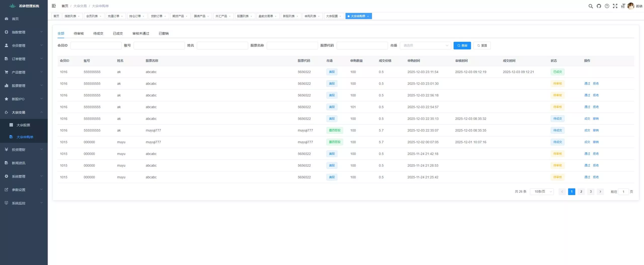Go to page 2 in pagination

click(x=581, y=192)
